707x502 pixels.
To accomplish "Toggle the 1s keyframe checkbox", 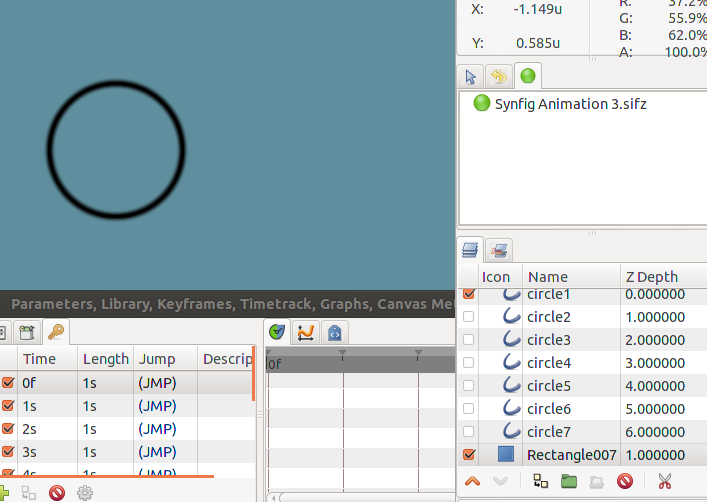I will tap(8, 405).
